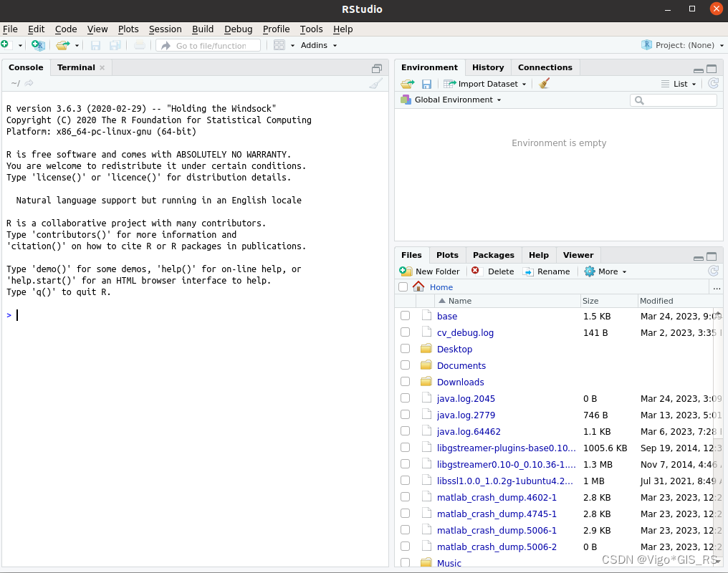
Task: Click the Go to file/function field
Action: [x=208, y=45]
